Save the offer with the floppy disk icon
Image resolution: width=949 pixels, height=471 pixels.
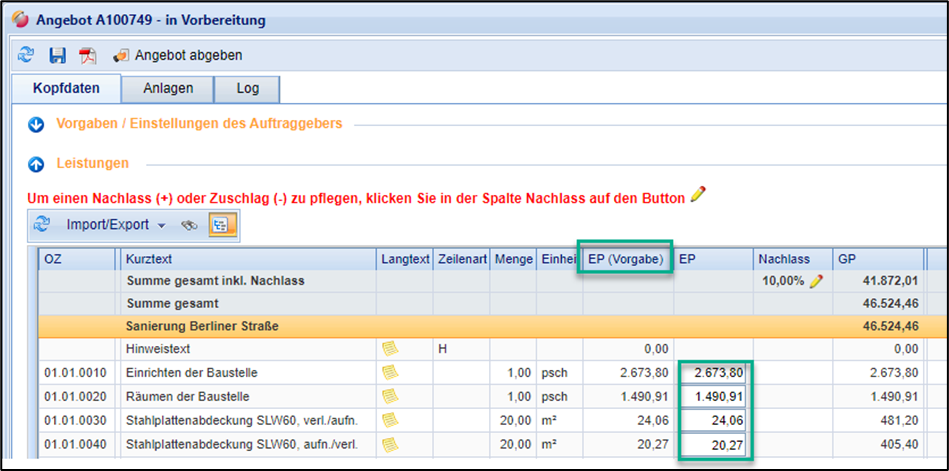pyautogui.click(x=57, y=56)
